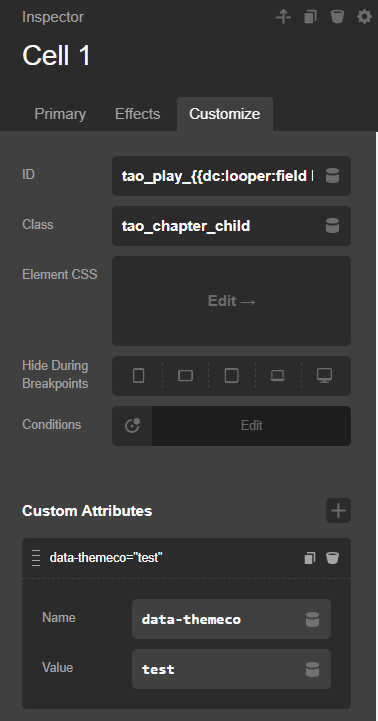Duplicate Cell 1 using header copy icon
The height and width of the screenshot is (721, 378).
(x=310, y=17)
